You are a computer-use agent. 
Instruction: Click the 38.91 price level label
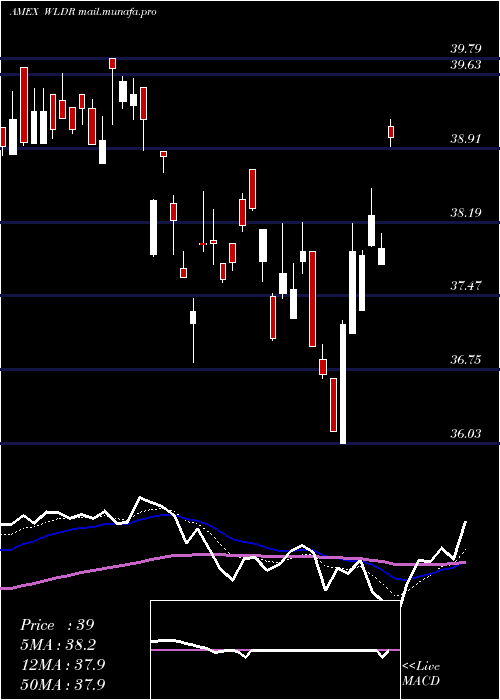tap(466, 139)
